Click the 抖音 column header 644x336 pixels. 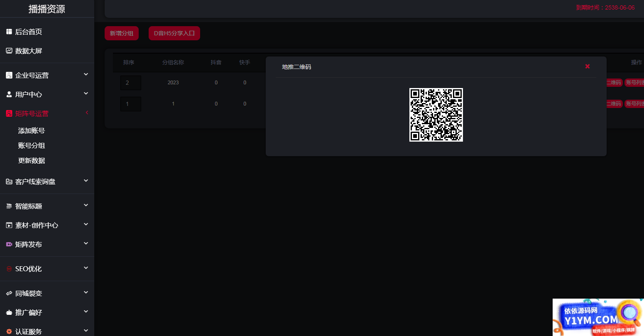click(x=216, y=62)
